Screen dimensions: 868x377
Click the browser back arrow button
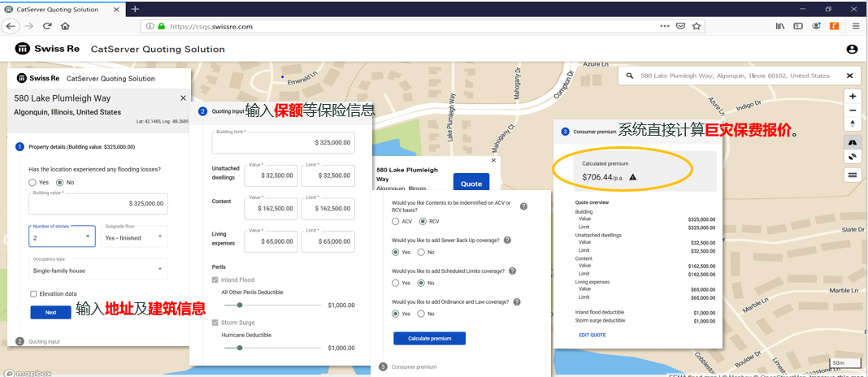(11, 26)
